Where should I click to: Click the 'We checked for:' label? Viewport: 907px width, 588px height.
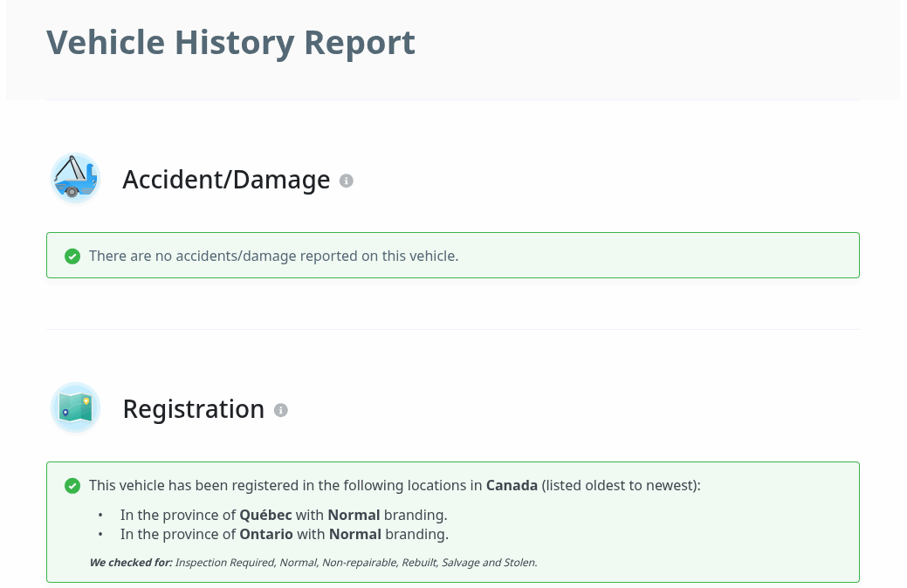(131, 563)
